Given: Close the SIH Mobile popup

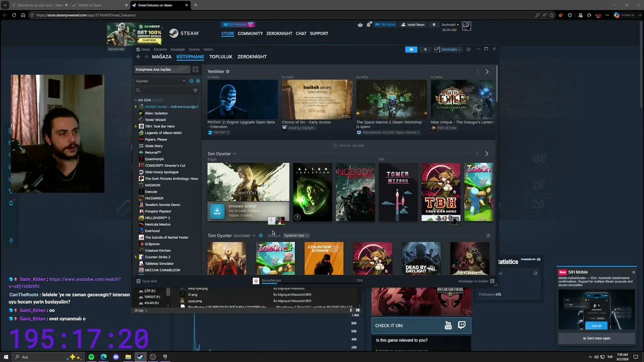Looking at the screenshot, I should 633,272.
